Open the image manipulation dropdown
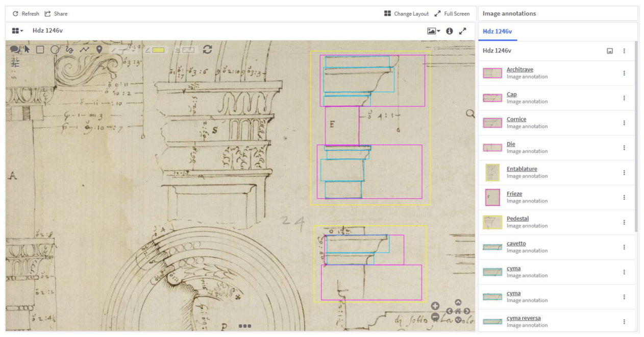This screenshot has width=644, height=337. click(x=433, y=31)
